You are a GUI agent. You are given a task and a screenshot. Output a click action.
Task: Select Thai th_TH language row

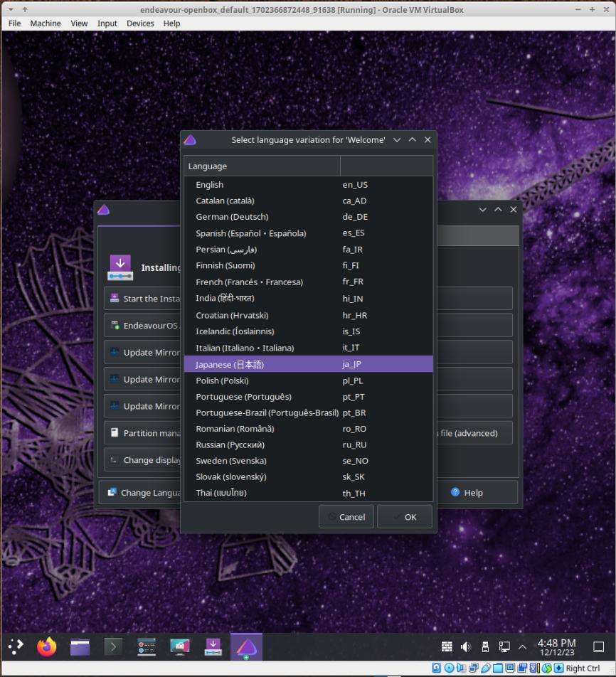[309, 493]
